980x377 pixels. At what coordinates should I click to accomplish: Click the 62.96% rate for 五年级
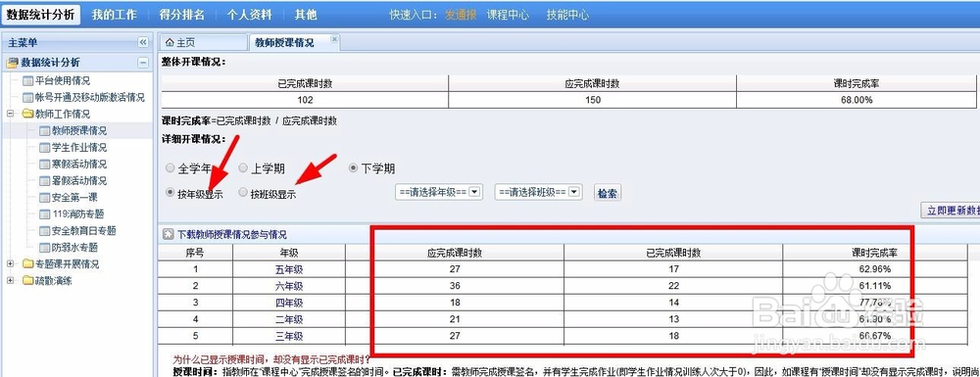pos(875,269)
